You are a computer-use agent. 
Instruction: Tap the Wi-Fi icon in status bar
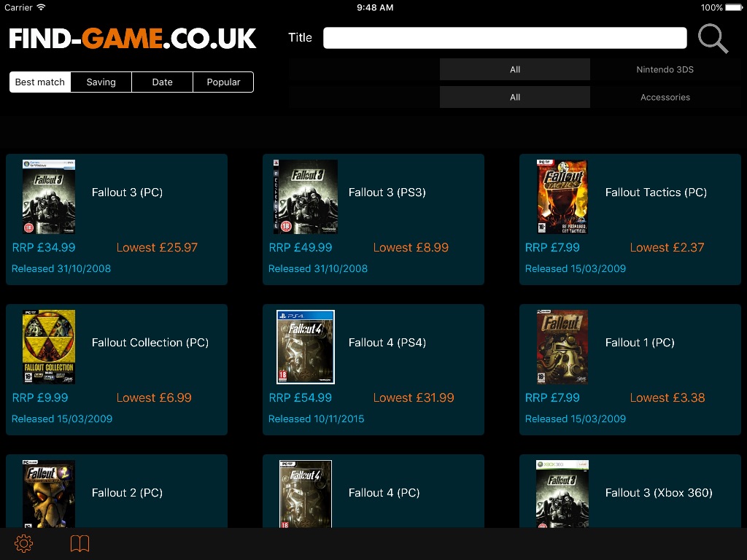tap(41, 7)
